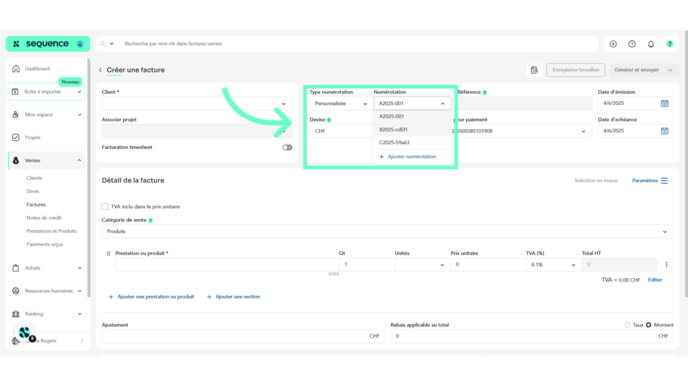
Task: Click the green help icon in top bar
Action: pos(670,44)
